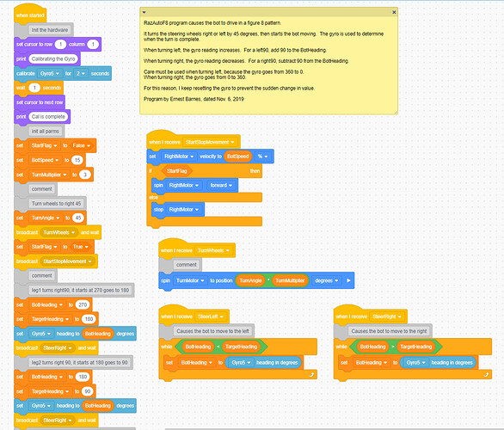Click the play arrow on the spin TurnMotor block
The width and height of the screenshot is (504, 430).
[x=348, y=280]
